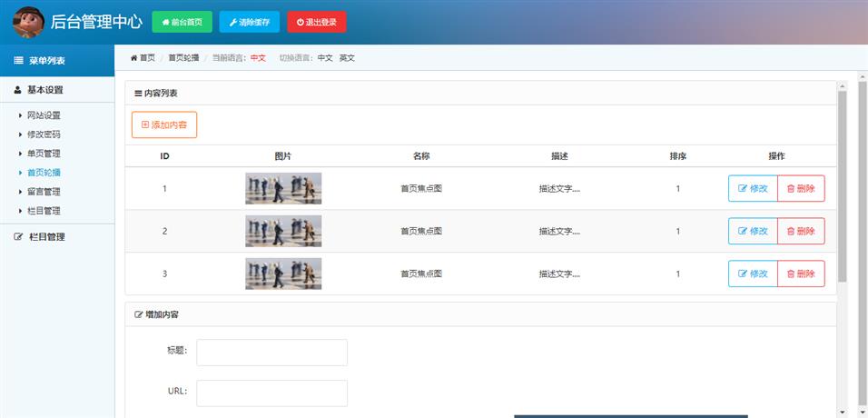Open 修改密码 in sidebar
The image size is (868, 418).
(44, 134)
